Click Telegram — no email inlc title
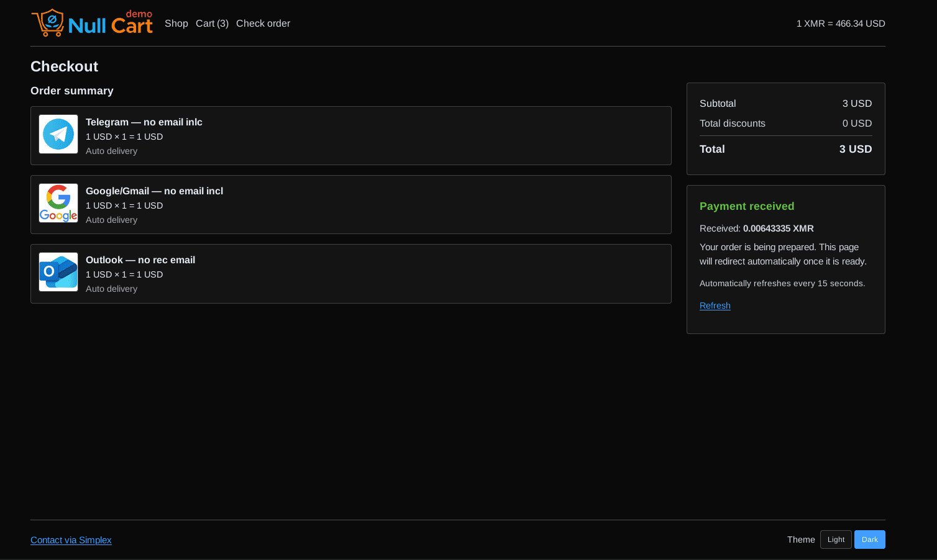 (x=144, y=122)
